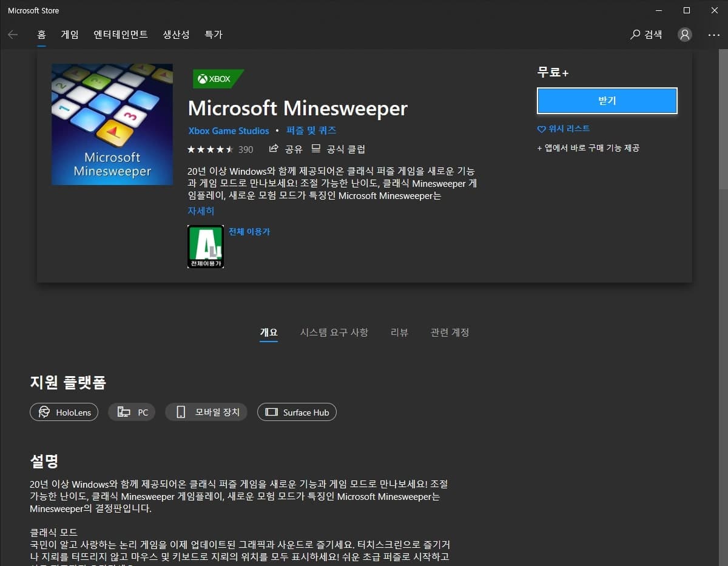The width and height of the screenshot is (728, 566).
Task: Click the 전체이용가 age rating icon
Action: click(x=206, y=247)
